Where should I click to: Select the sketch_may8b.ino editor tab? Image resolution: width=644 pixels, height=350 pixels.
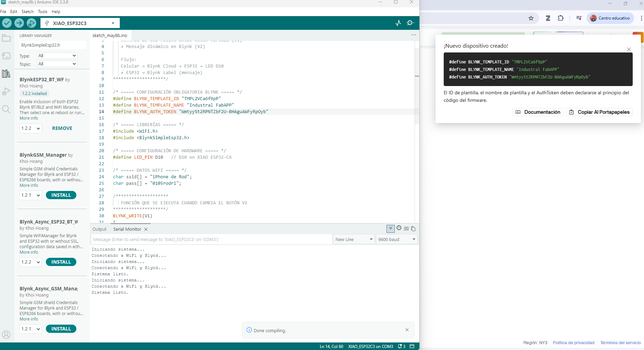pyautogui.click(x=110, y=35)
